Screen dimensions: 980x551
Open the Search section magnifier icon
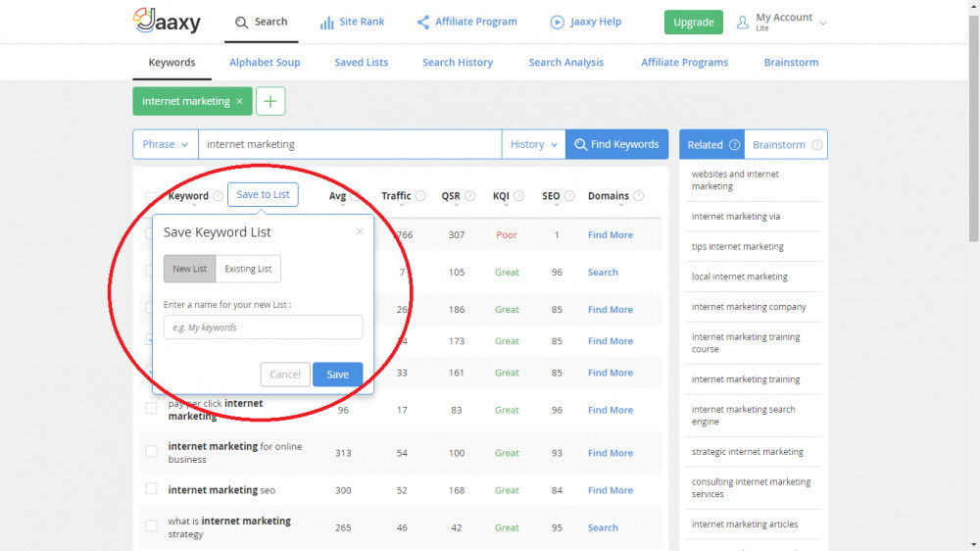(241, 23)
